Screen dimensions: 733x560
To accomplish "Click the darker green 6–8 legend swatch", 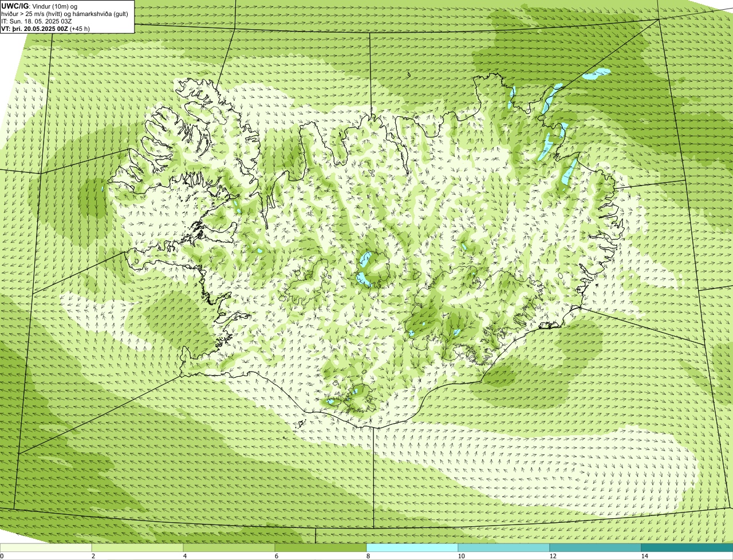I will (321, 548).
